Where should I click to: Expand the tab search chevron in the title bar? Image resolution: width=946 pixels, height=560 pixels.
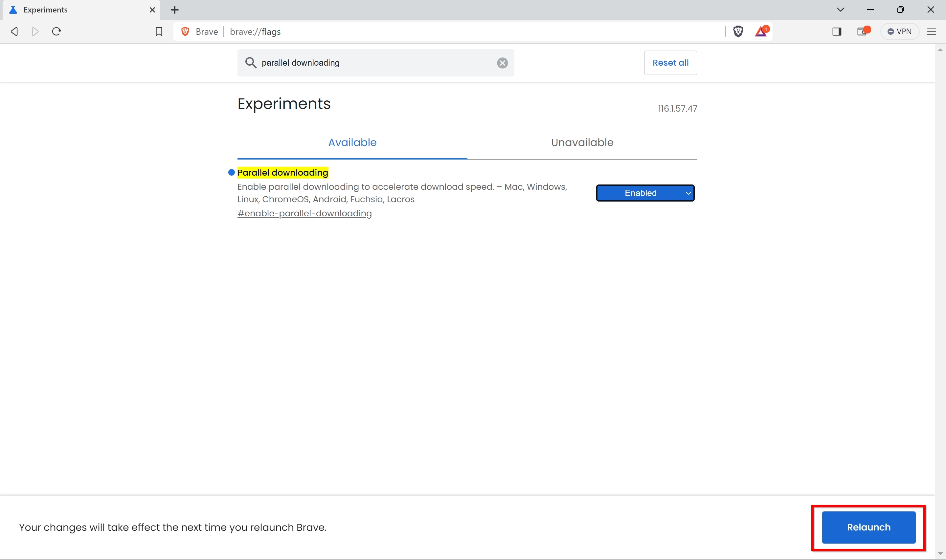pyautogui.click(x=840, y=10)
